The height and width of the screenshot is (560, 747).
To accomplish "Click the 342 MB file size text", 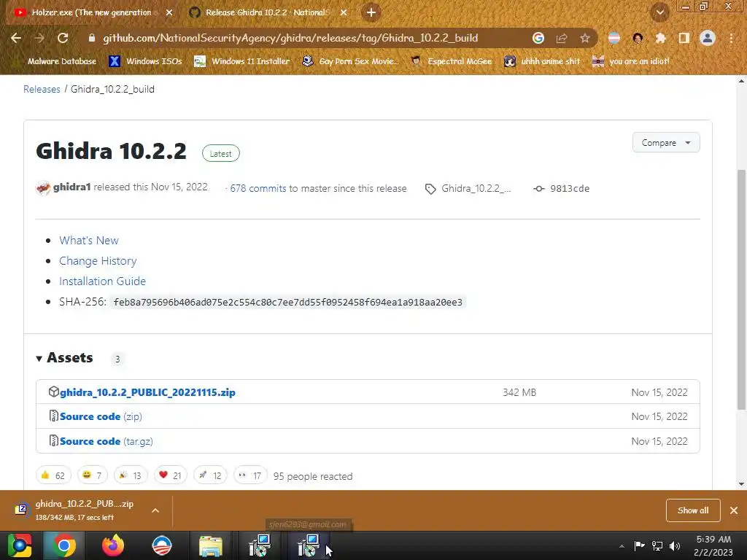I will 519,392.
